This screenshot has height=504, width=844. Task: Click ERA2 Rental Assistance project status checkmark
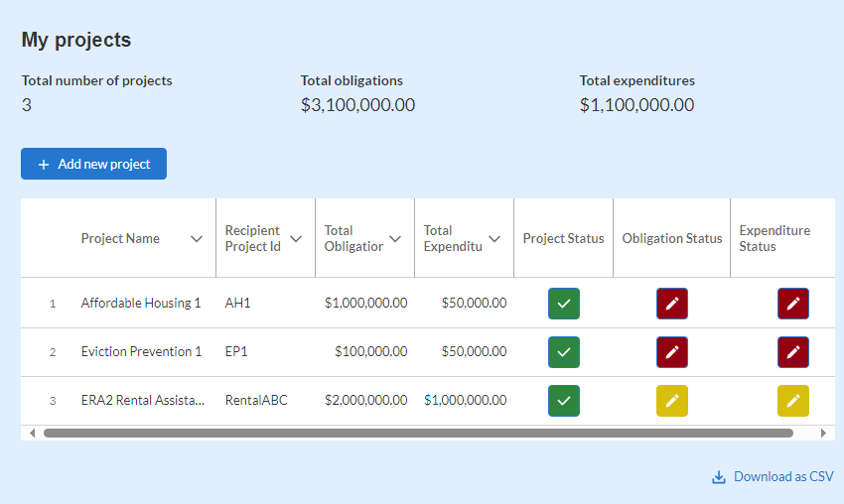[x=564, y=401]
